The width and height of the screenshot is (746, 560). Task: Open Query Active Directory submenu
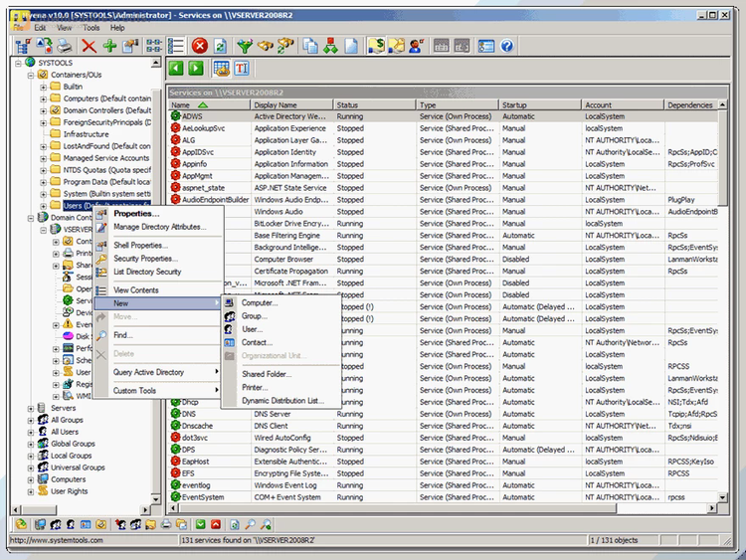tap(159, 372)
